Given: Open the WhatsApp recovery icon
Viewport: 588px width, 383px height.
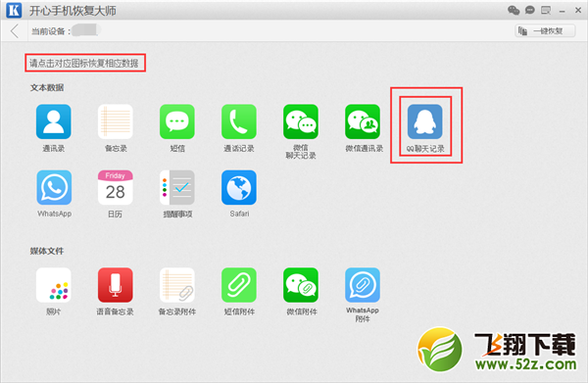Looking at the screenshot, I should click(x=54, y=187).
